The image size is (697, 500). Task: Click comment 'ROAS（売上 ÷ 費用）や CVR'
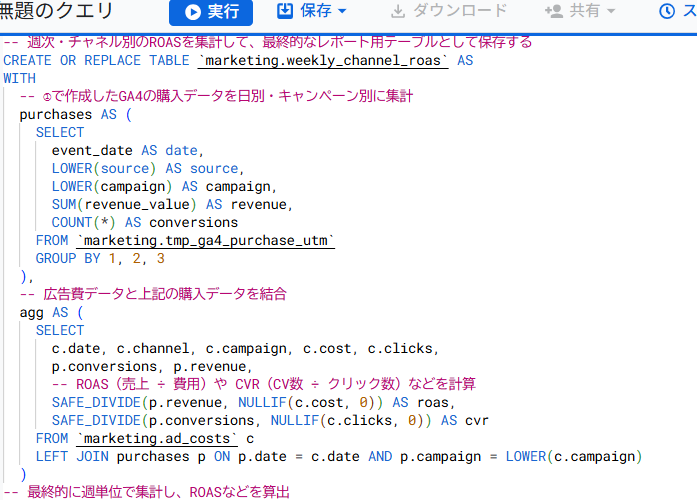(x=264, y=384)
